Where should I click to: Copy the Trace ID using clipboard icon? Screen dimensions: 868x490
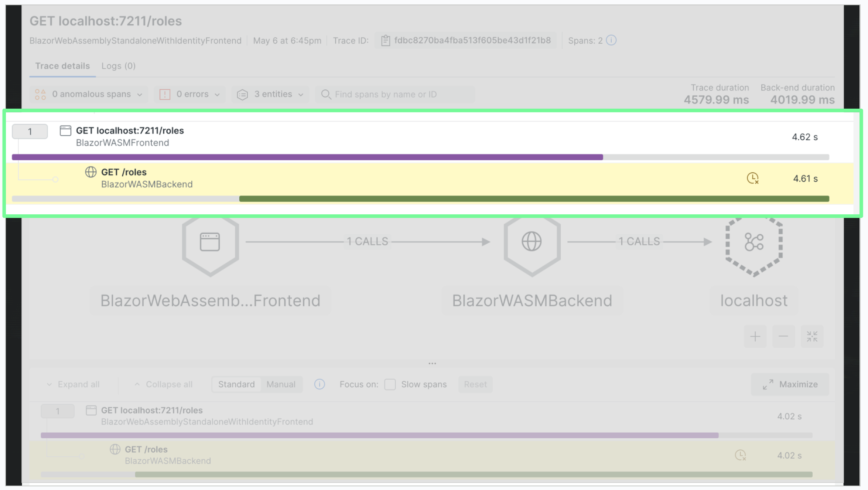(385, 40)
